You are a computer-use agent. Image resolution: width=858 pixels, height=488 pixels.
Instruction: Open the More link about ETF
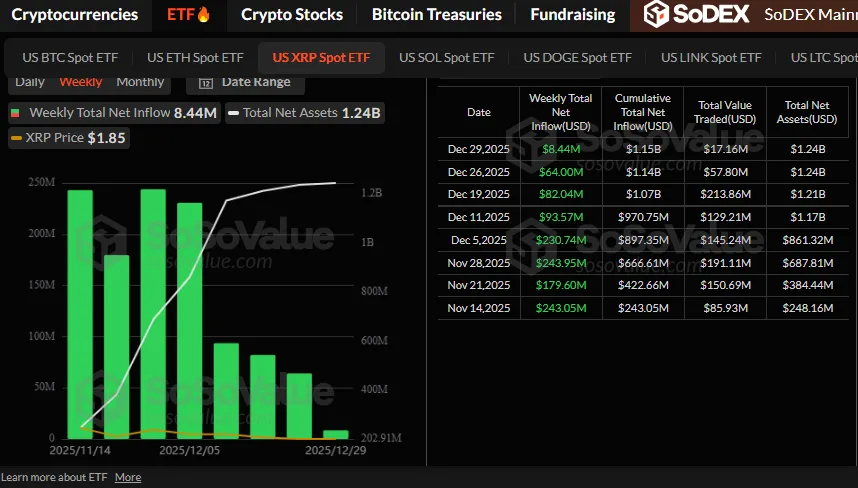pos(128,477)
